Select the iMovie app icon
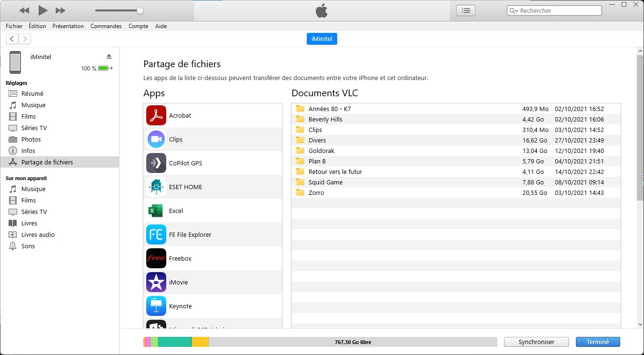Viewport: 644px width, 355px height. (156, 282)
